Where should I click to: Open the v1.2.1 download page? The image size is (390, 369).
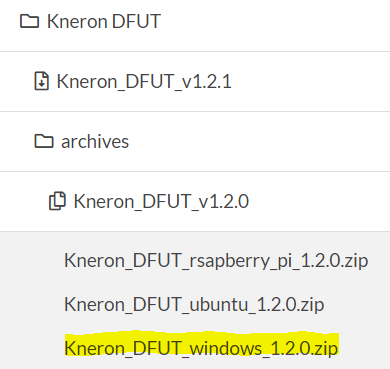pos(144,81)
